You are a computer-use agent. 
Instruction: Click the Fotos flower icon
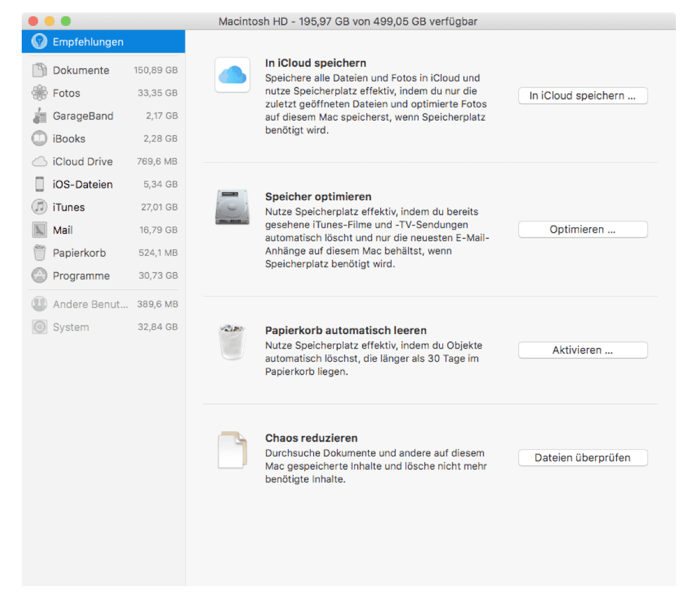pyautogui.click(x=39, y=93)
